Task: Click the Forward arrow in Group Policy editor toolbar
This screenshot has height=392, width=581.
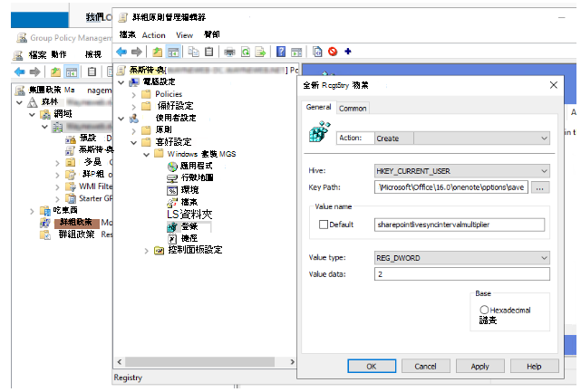Action: [136, 52]
